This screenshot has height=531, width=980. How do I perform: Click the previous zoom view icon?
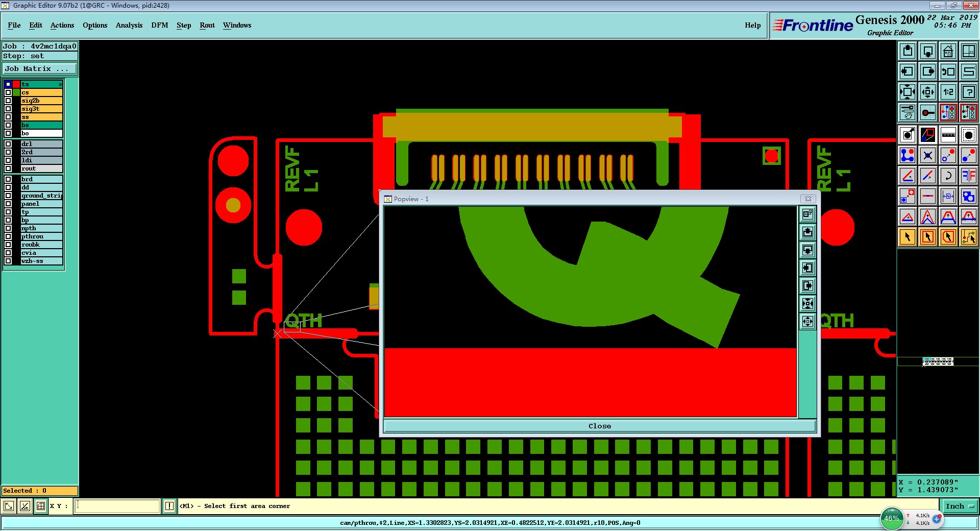pyautogui.click(x=948, y=71)
